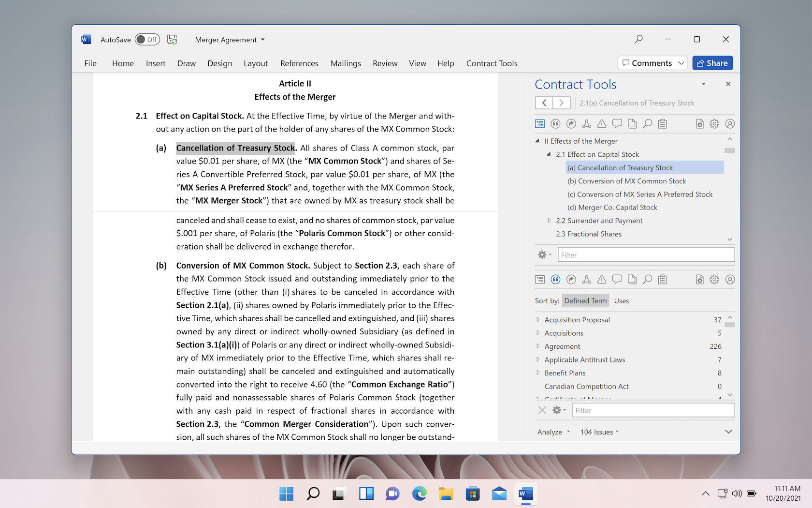Viewport: 812px width, 508px height.
Task: Click the Share button
Action: pos(712,63)
